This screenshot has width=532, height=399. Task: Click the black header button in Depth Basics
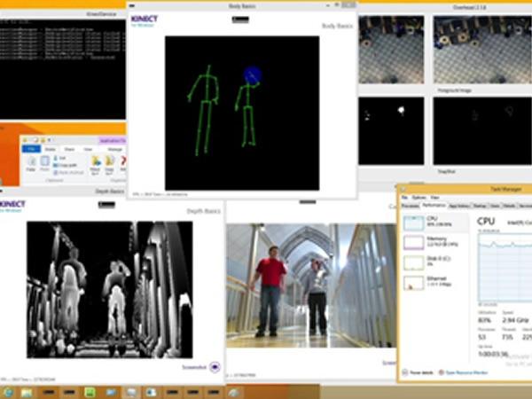[107, 205]
